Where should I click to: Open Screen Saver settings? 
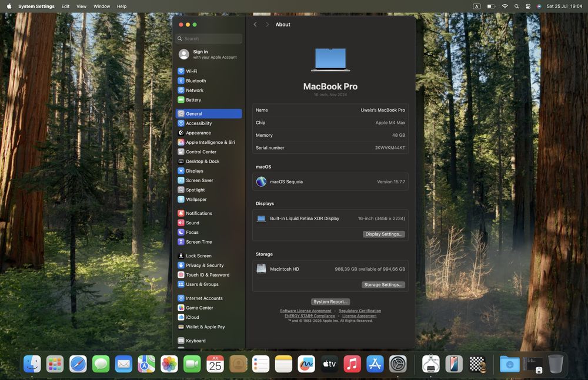pos(209,180)
